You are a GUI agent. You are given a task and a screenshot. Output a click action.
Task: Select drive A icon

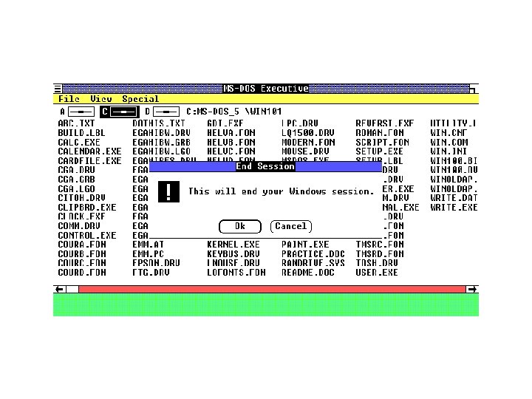78,112
